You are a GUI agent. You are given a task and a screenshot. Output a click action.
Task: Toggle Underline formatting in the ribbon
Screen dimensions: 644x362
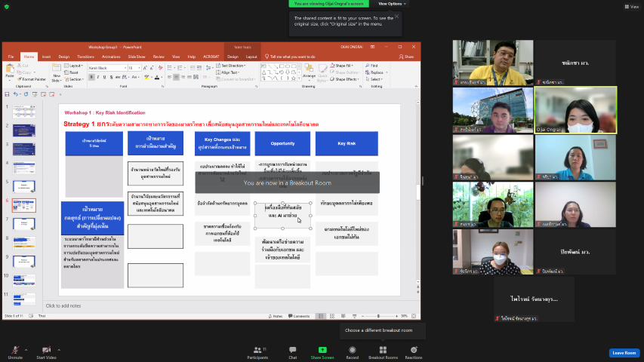[x=103, y=76]
